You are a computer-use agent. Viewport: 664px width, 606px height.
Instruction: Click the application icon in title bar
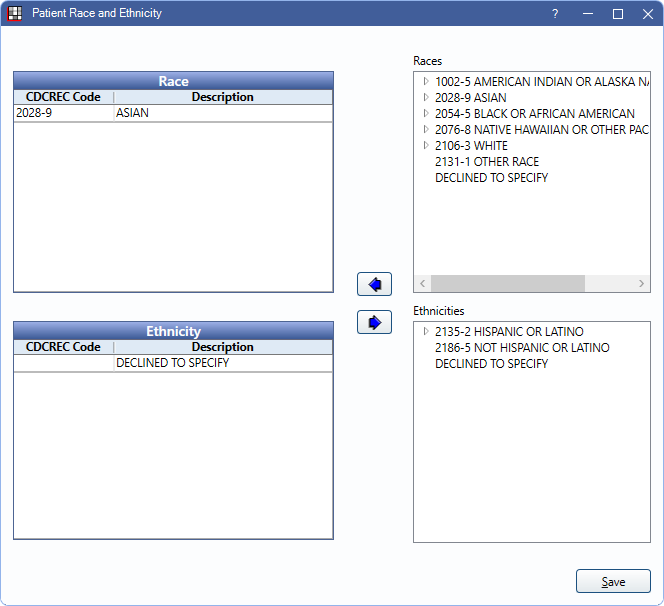coord(15,14)
